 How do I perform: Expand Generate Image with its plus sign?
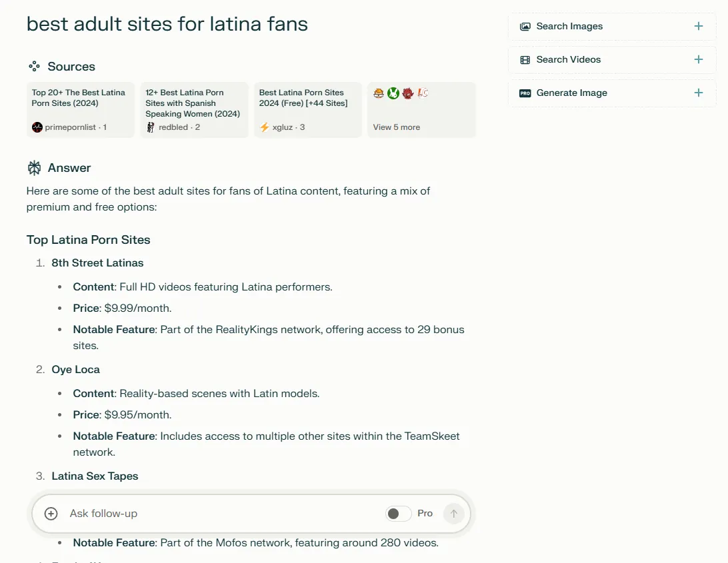tap(699, 93)
